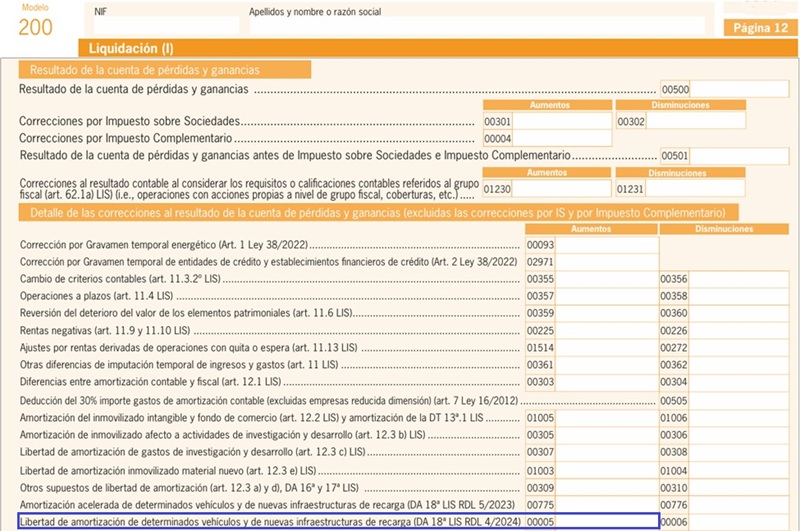
Task: Click Disminuciones field 01004
Action: pyautogui.click(x=739, y=471)
